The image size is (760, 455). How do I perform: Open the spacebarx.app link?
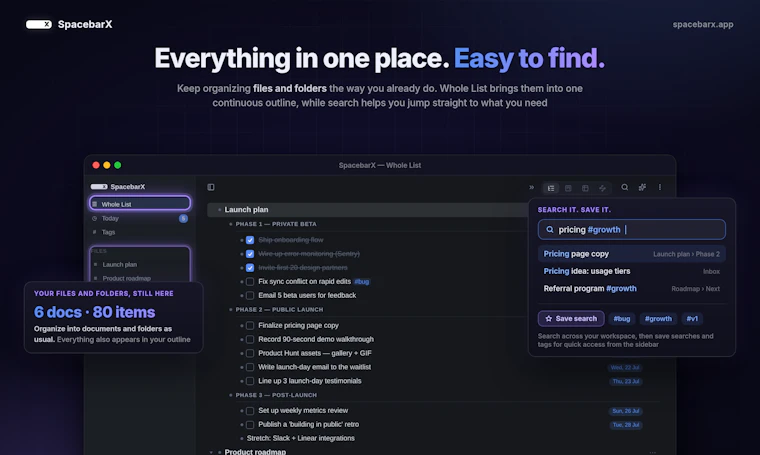(703, 24)
